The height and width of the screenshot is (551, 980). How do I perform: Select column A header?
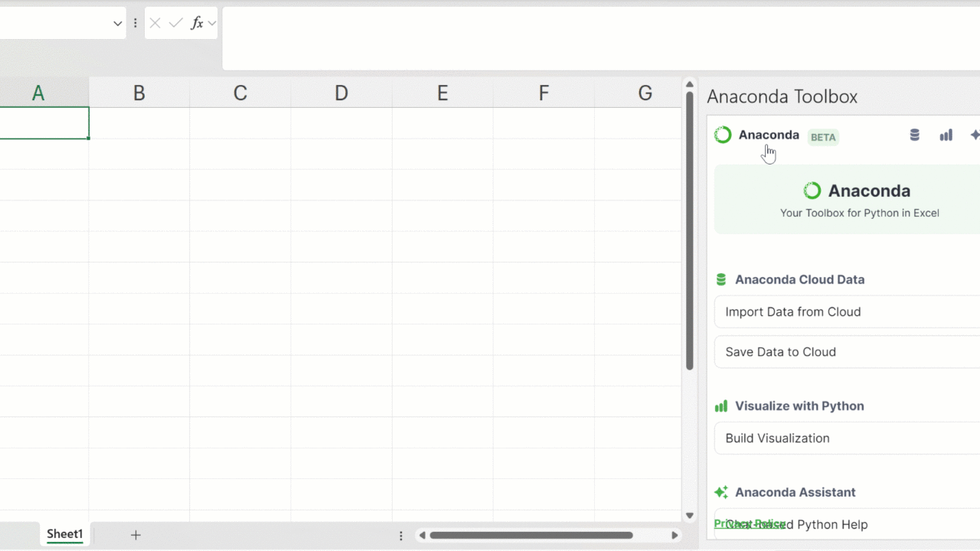38,93
